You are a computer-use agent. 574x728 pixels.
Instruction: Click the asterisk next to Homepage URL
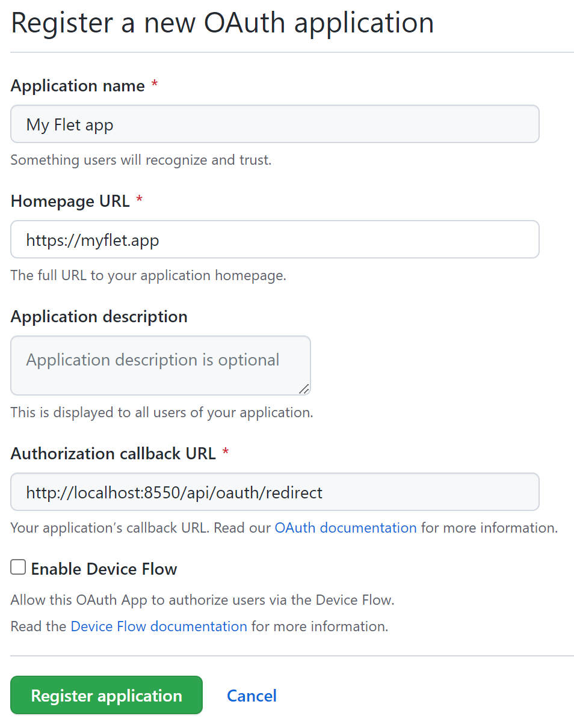tap(139, 200)
